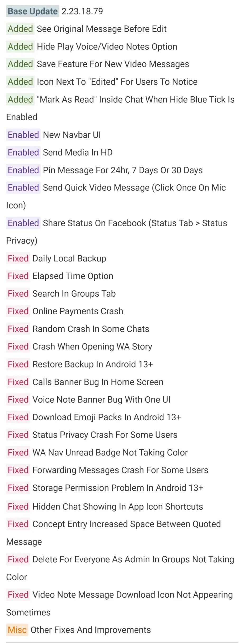Click Enabled tag for Share Status On Facebook
The width and height of the screenshot is (245, 644).
pos(23,223)
